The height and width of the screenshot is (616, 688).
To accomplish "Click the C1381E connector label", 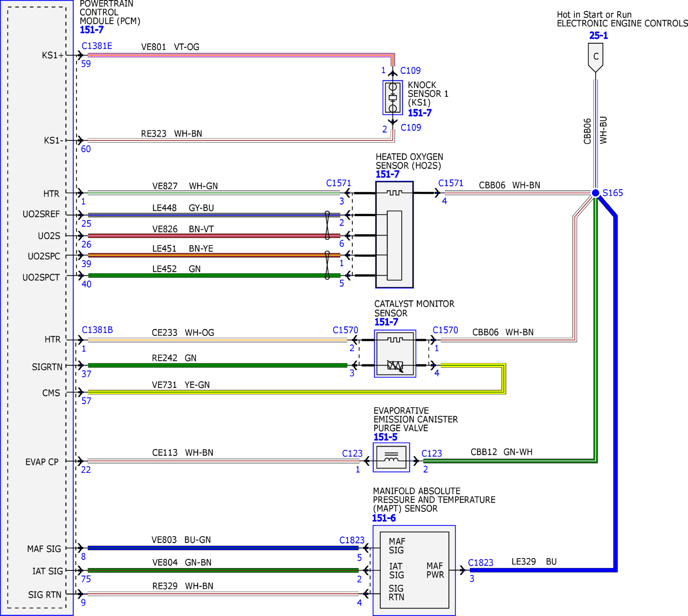I will [97, 46].
